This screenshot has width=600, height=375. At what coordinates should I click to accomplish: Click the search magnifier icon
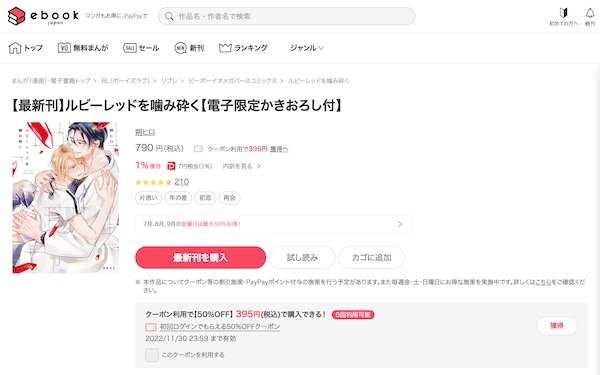click(169, 16)
